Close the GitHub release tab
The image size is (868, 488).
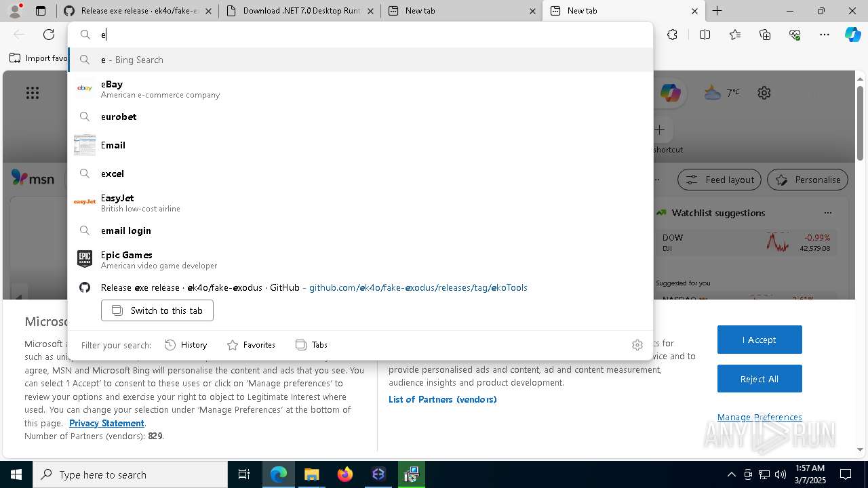tap(208, 11)
